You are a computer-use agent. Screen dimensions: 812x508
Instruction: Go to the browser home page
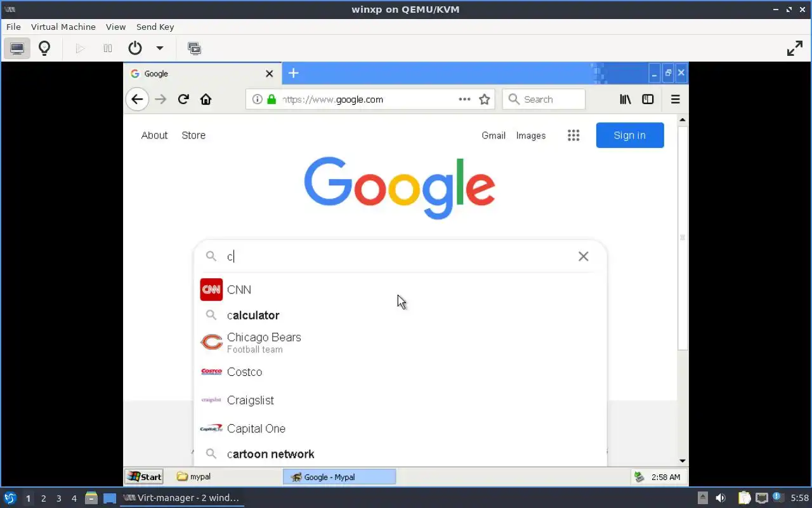point(206,99)
